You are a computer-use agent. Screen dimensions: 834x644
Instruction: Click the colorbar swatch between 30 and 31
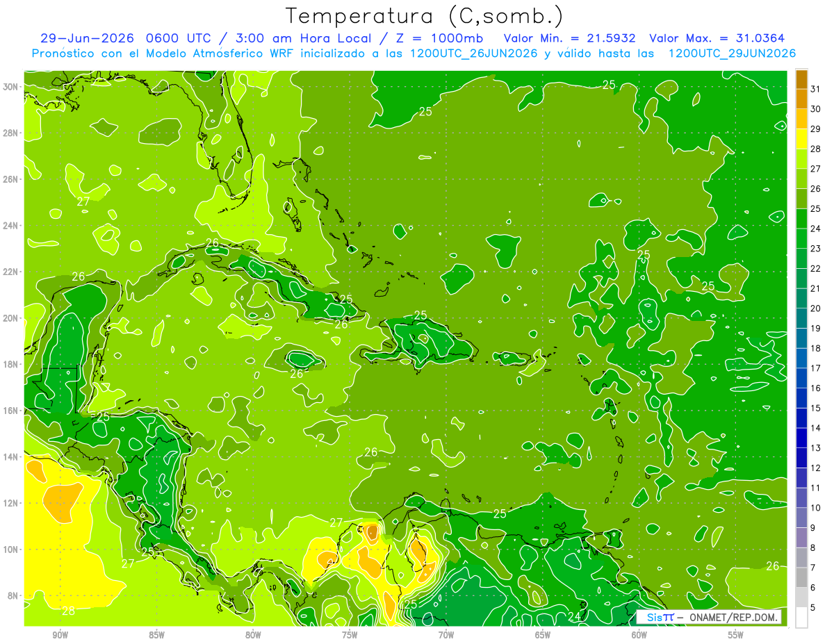click(x=801, y=99)
